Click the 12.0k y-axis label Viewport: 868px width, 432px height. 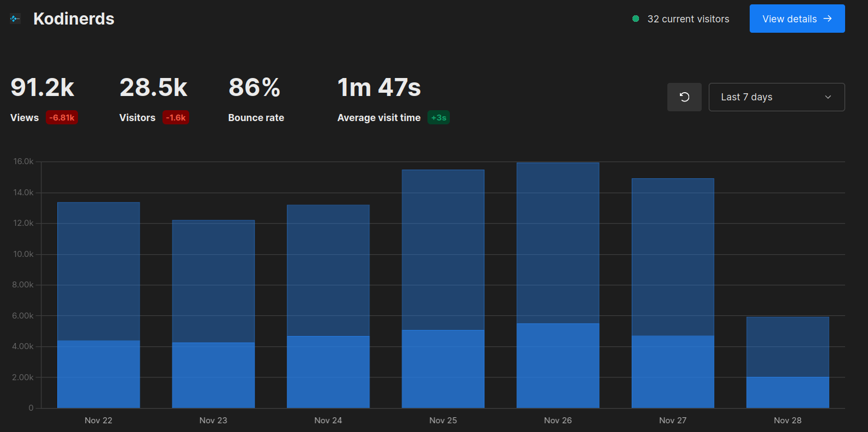click(23, 223)
